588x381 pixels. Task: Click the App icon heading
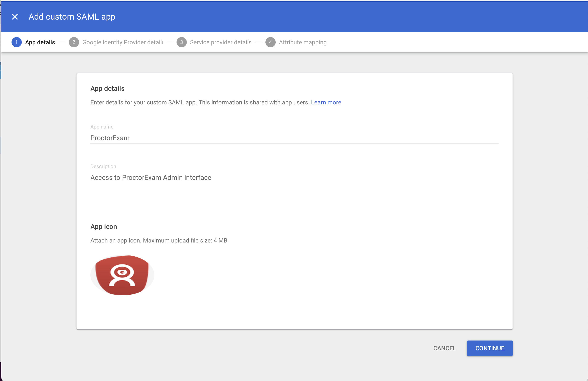104,227
